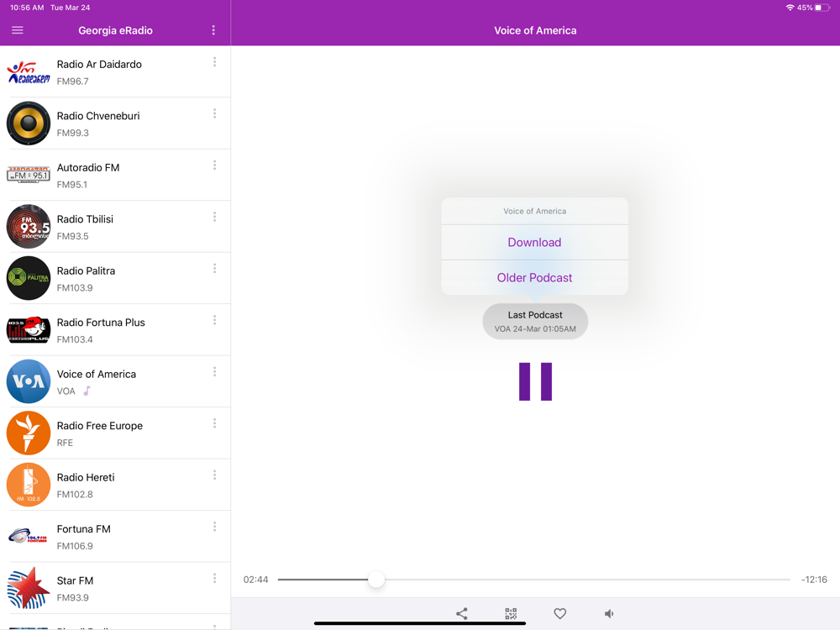Tune to Star FM
Image resolution: width=840 pixels, height=630 pixels.
tap(115, 588)
